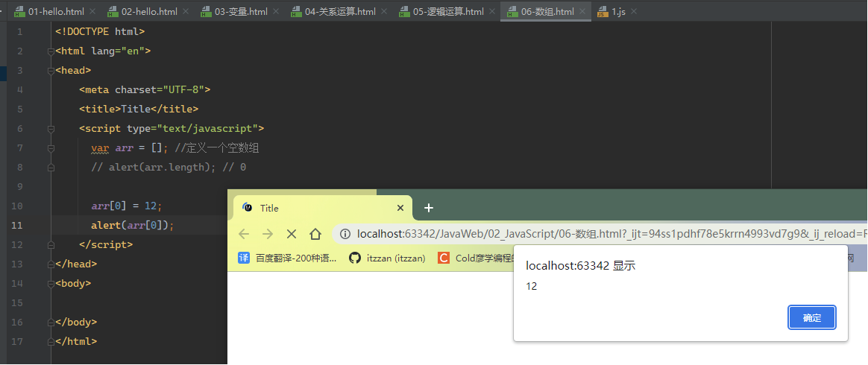Click the 百度翻译 bookmark icon
Image resolution: width=868 pixels, height=365 pixels.
point(244,258)
